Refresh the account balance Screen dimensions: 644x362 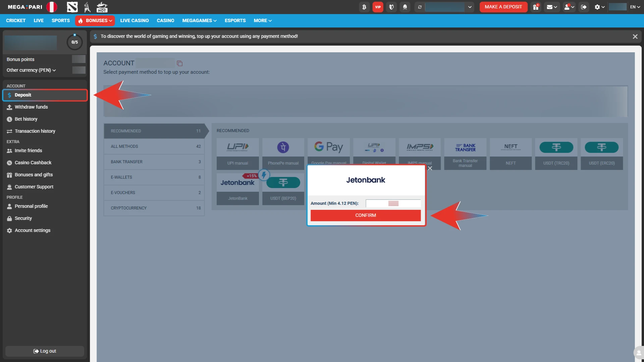420,7
